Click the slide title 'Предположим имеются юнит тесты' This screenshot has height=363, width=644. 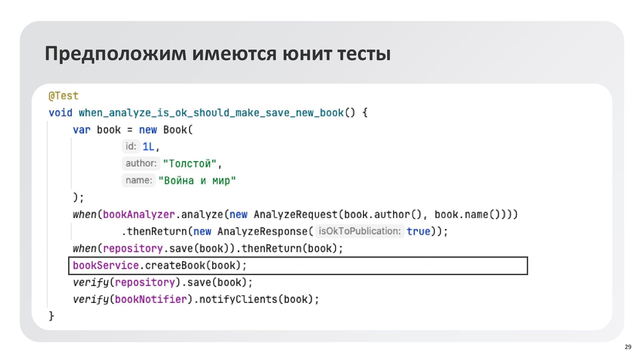pos(217,54)
